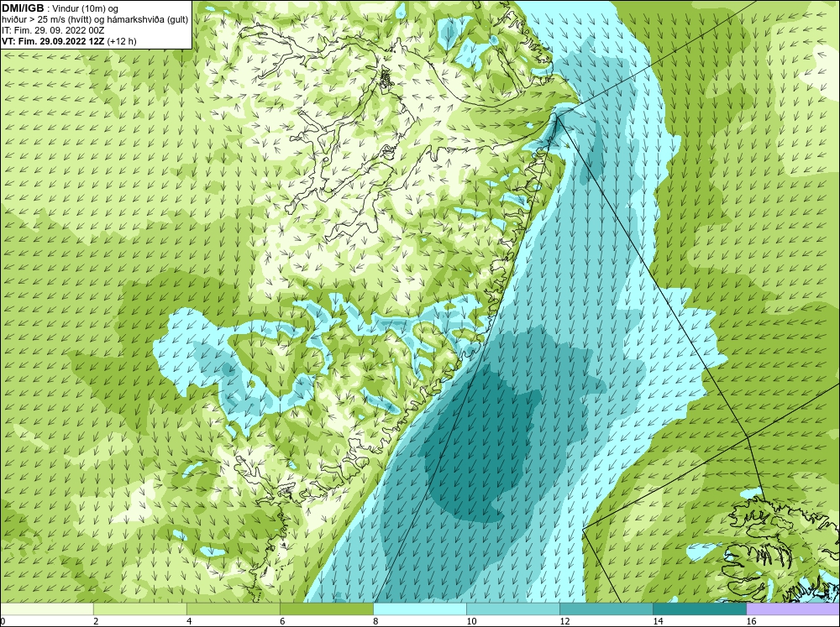Click the '4' label on the scale

[189, 621]
